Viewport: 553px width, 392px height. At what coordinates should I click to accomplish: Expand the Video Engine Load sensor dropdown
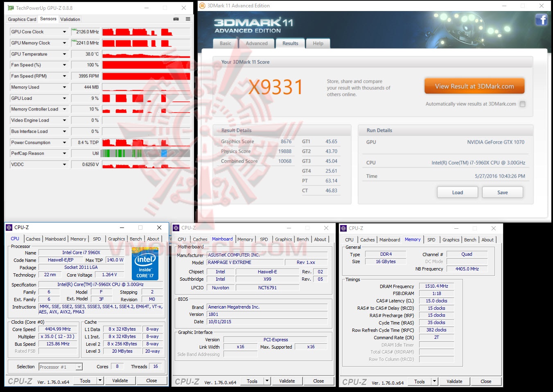(64, 120)
